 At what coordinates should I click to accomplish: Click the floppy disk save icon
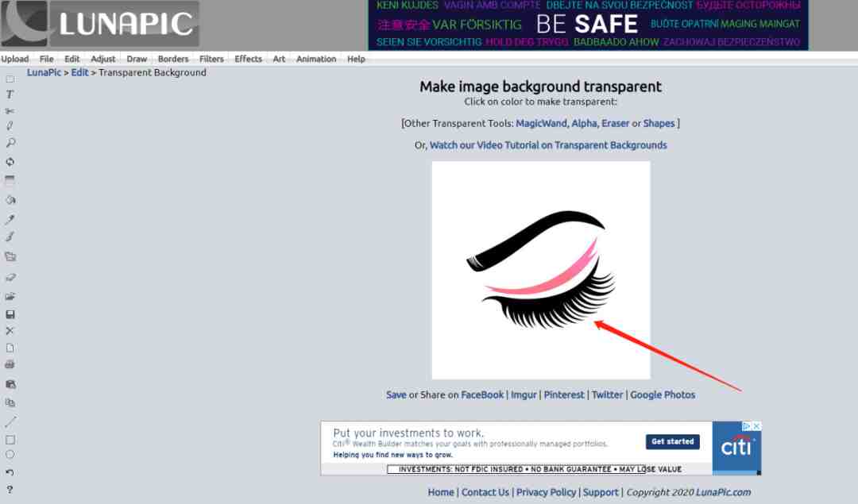pos(10,314)
